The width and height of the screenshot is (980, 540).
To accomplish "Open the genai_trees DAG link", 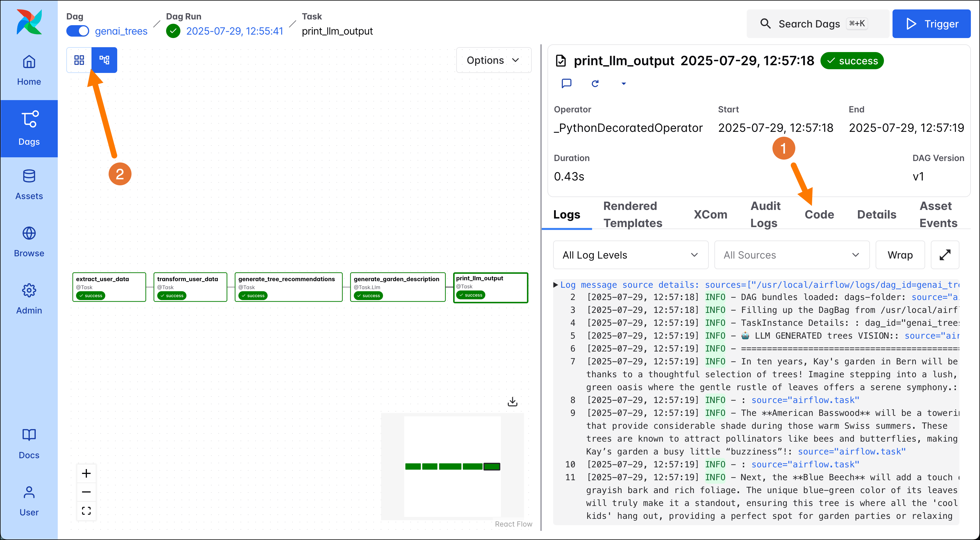I will pos(121,31).
